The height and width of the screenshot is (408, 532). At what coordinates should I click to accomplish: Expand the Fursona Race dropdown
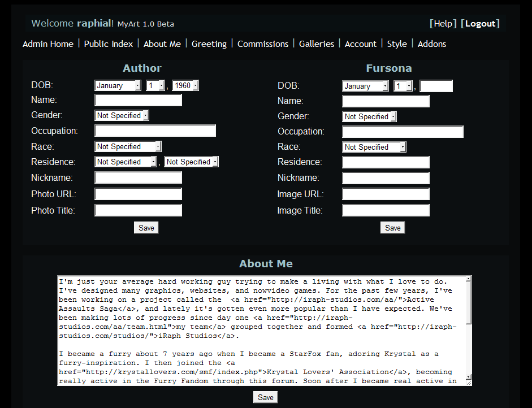pos(374,147)
